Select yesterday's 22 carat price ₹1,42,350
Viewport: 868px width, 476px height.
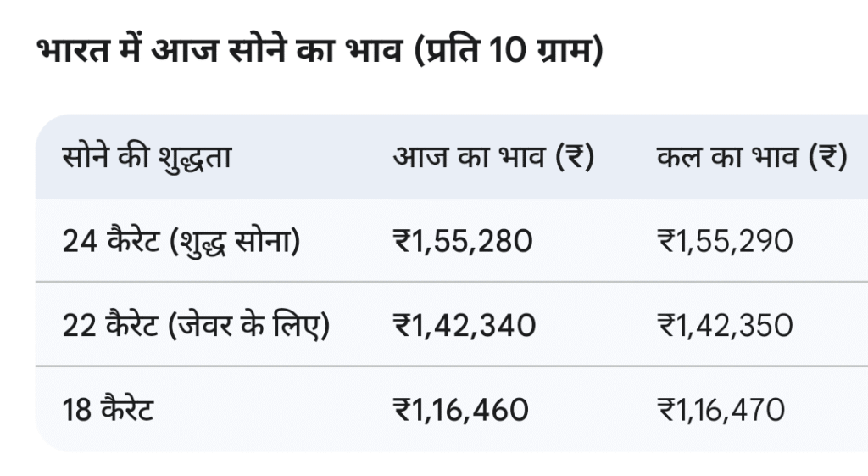click(x=726, y=325)
